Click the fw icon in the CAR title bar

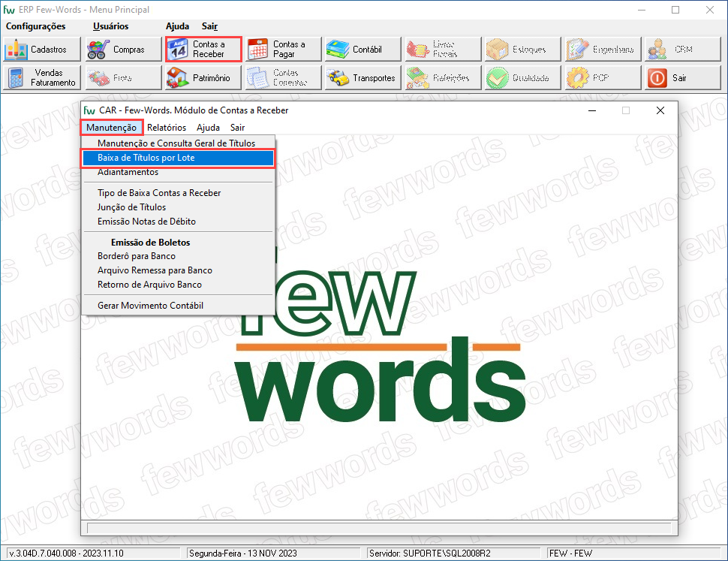[x=89, y=110]
